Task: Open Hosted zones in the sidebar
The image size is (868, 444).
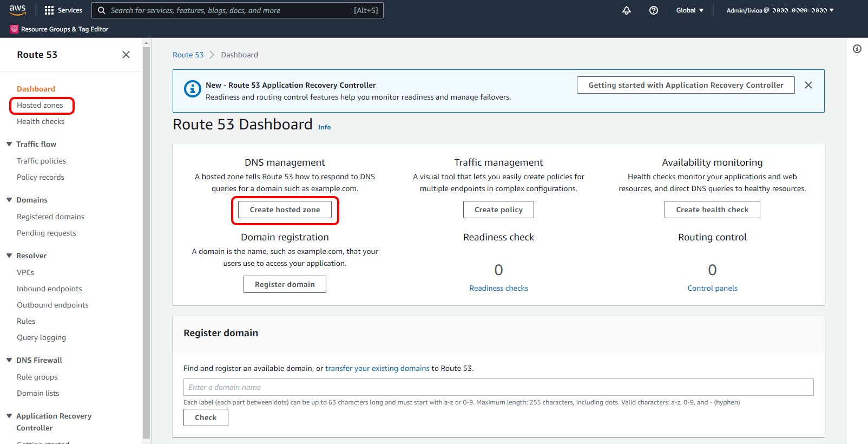Action: [x=40, y=105]
